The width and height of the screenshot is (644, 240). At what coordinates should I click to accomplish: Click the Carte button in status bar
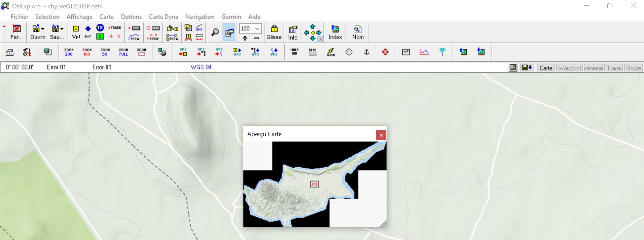pyautogui.click(x=545, y=68)
